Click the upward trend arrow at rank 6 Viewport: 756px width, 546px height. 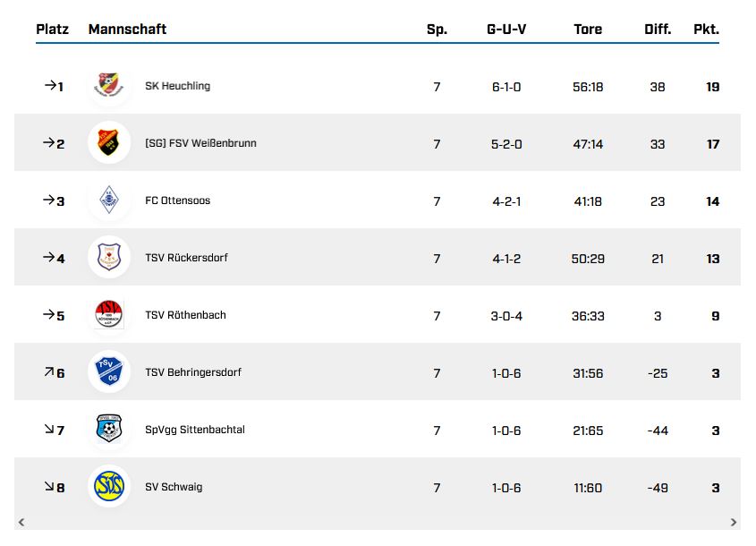pyautogui.click(x=48, y=371)
